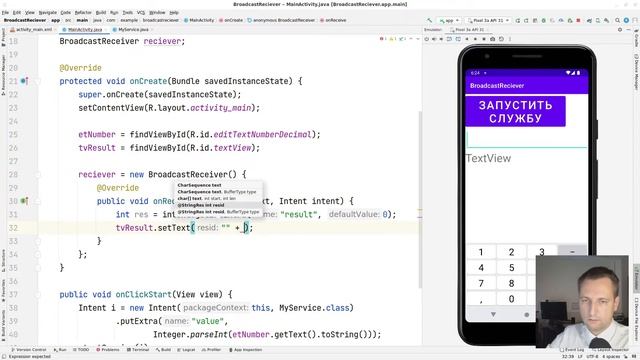The height and width of the screenshot is (360, 640).
Task: Tap the ЗАПУСТИТЬ СЛУЖБУ button in emulator
Action: click(x=515, y=111)
